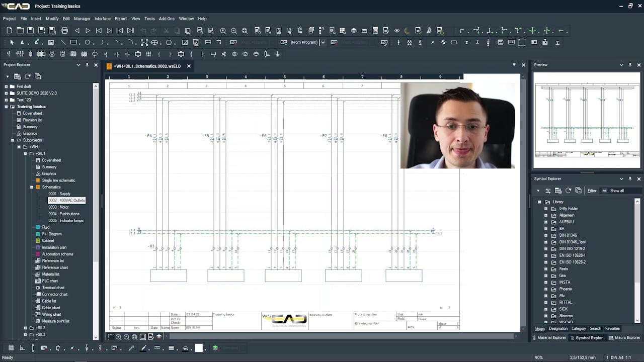The width and height of the screenshot is (644, 362).
Task: Click the layers icon in top toolbar
Action: (x=354, y=31)
